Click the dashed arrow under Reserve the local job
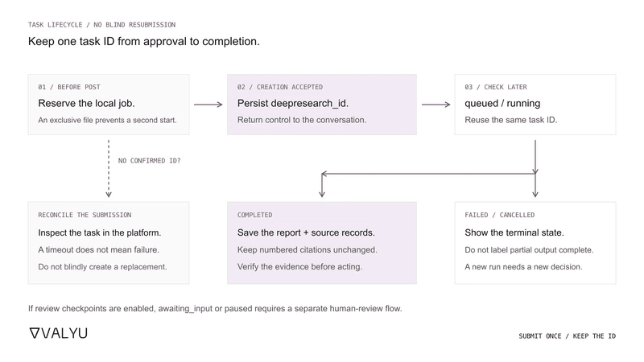 coord(109,169)
